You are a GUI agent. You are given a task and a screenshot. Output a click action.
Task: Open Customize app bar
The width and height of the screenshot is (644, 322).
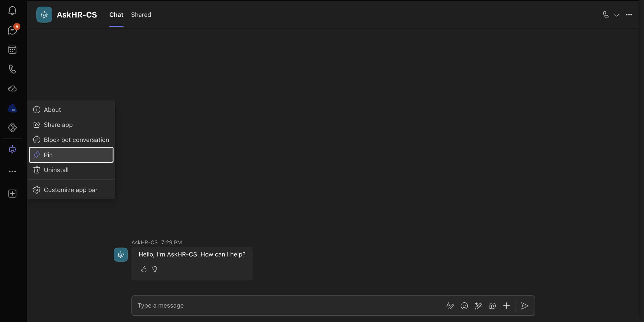coord(71,190)
